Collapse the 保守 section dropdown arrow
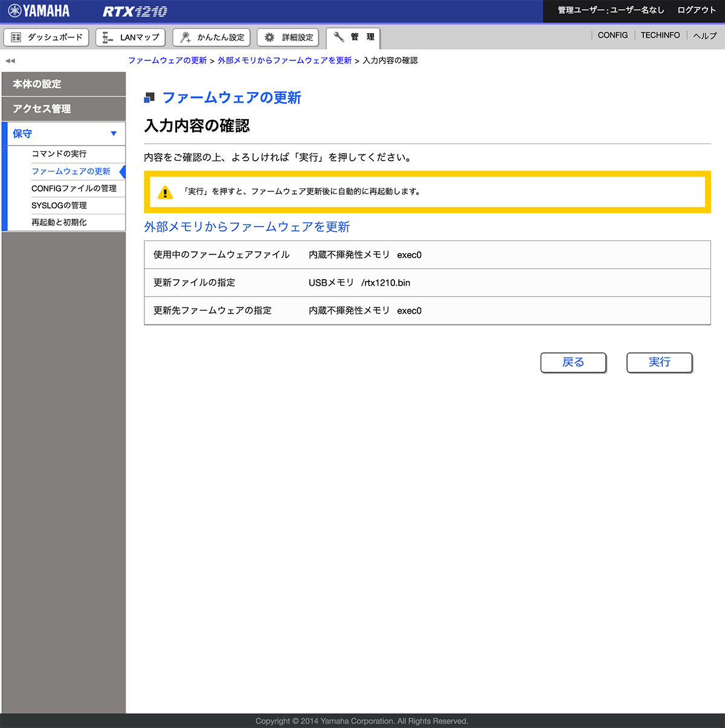This screenshot has width=725, height=728. 114,134
